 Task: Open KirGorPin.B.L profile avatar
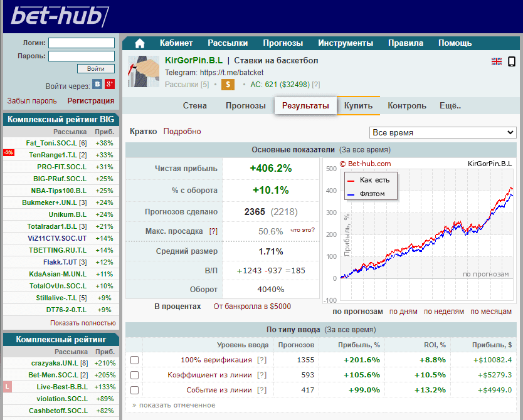[x=143, y=71]
